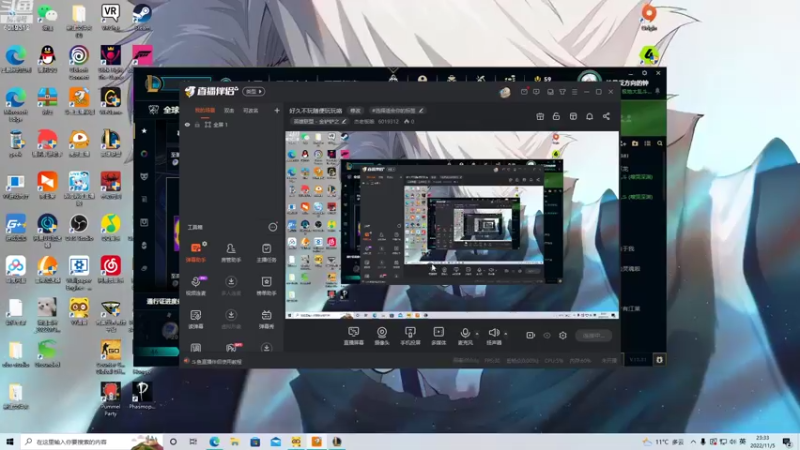Click the unlock icon above preview
This screenshot has height=450, width=800.
[556, 116]
